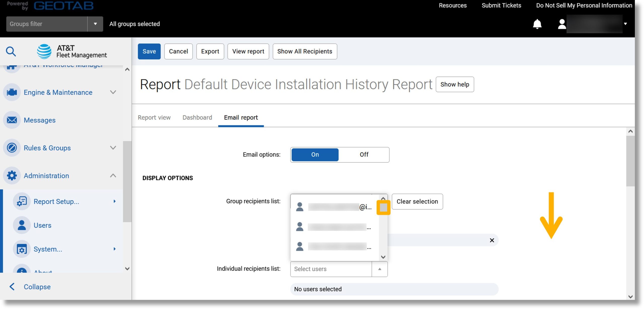Remove selected group with X icon

[492, 240]
